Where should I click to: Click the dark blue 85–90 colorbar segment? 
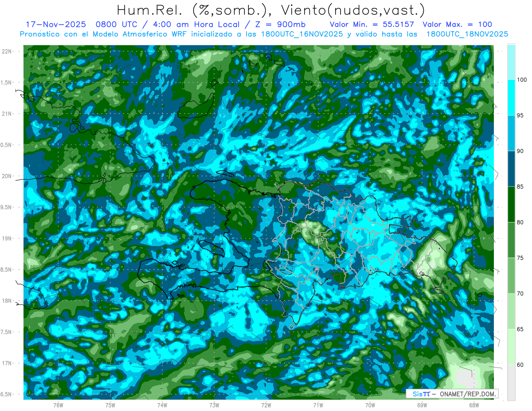click(x=511, y=169)
